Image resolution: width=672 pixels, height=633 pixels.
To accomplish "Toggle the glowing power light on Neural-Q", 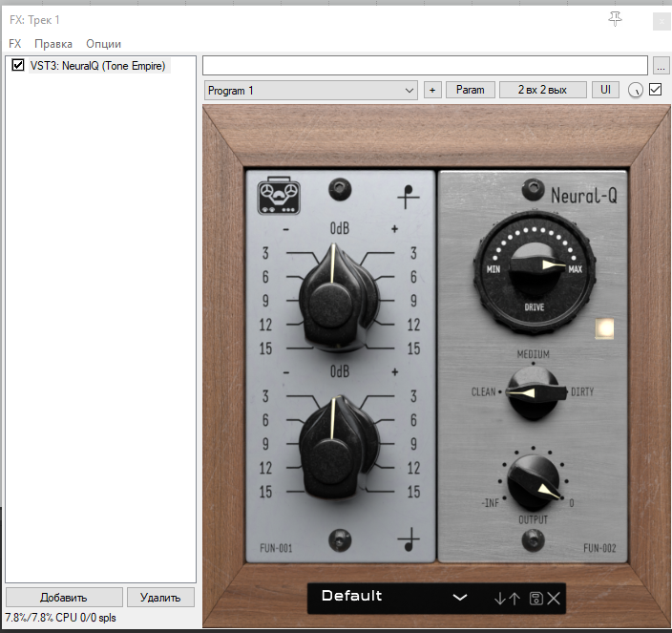I will click(604, 328).
